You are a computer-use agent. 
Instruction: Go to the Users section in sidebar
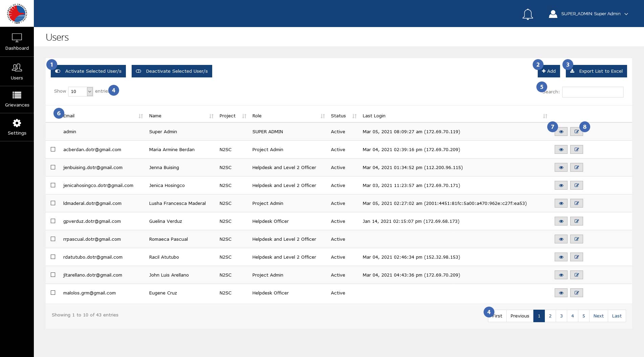click(x=17, y=71)
